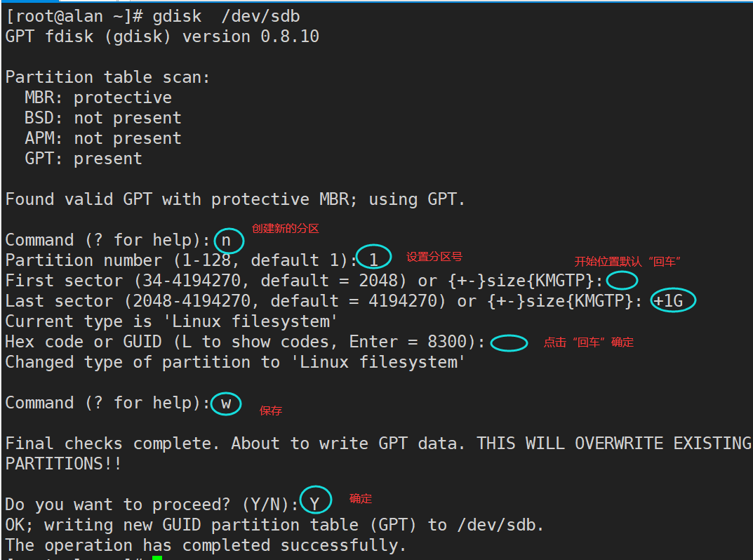The height and width of the screenshot is (560, 753).
Task: Click the 'MBR: protective' scan line
Action: [98, 98]
